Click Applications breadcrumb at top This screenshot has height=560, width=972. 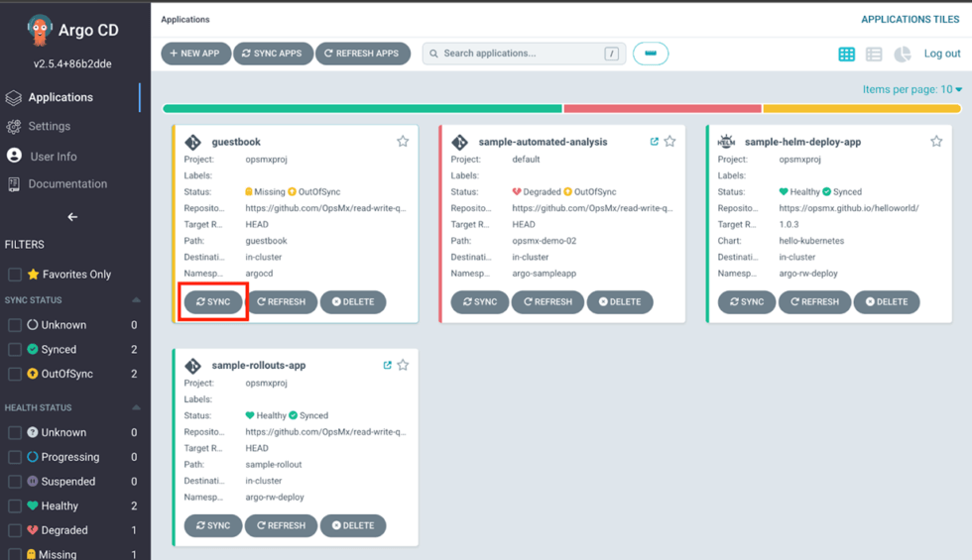(x=185, y=19)
